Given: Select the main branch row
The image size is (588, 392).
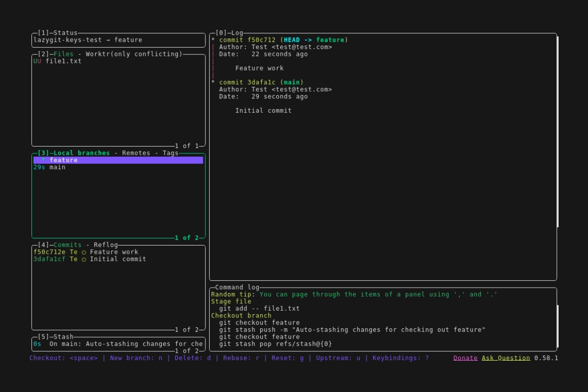Looking at the screenshot, I should (x=57, y=168).
